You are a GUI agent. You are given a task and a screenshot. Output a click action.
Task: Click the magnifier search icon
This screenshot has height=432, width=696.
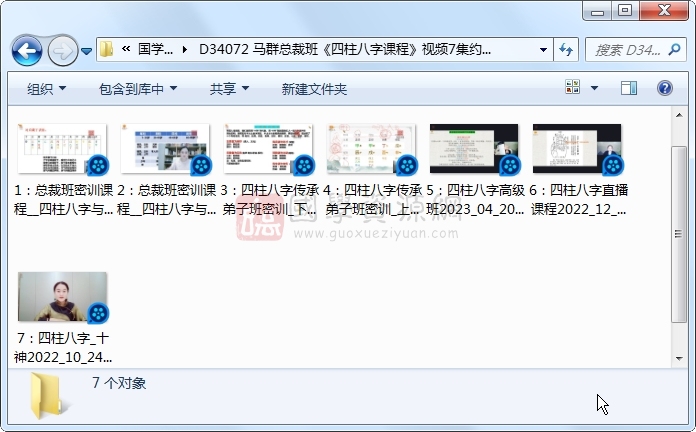674,49
